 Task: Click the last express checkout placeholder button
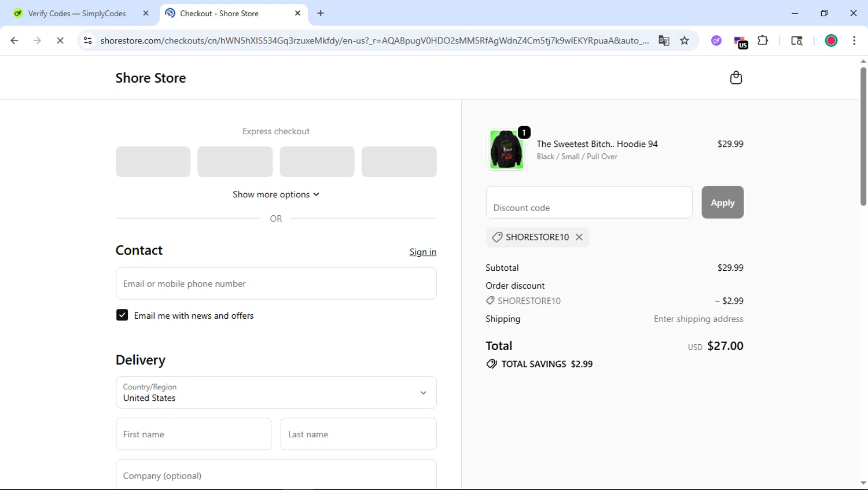pyautogui.click(x=399, y=161)
